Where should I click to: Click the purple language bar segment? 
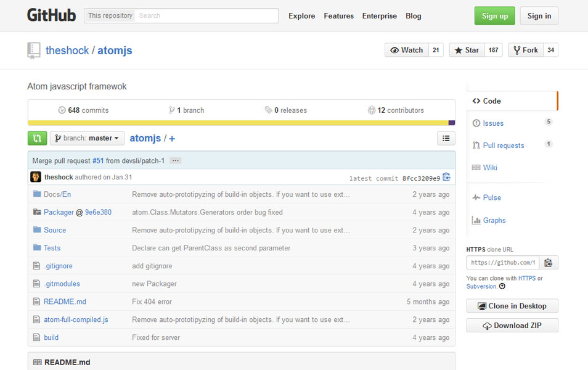[x=452, y=123]
